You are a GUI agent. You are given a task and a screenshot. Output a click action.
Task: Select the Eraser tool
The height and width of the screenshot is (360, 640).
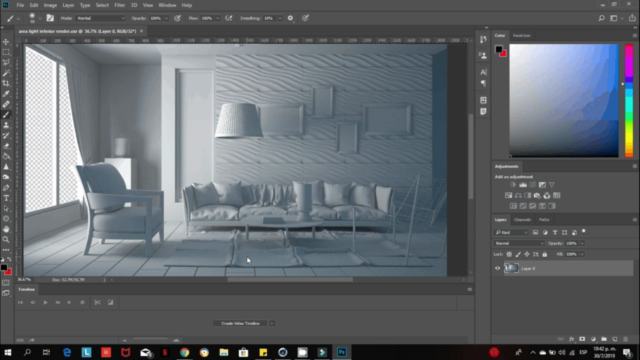6,146
